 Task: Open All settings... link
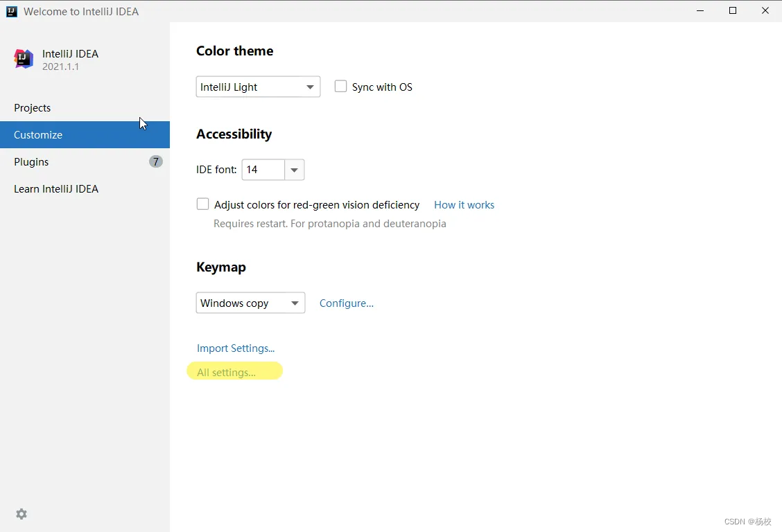coord(226,373)
